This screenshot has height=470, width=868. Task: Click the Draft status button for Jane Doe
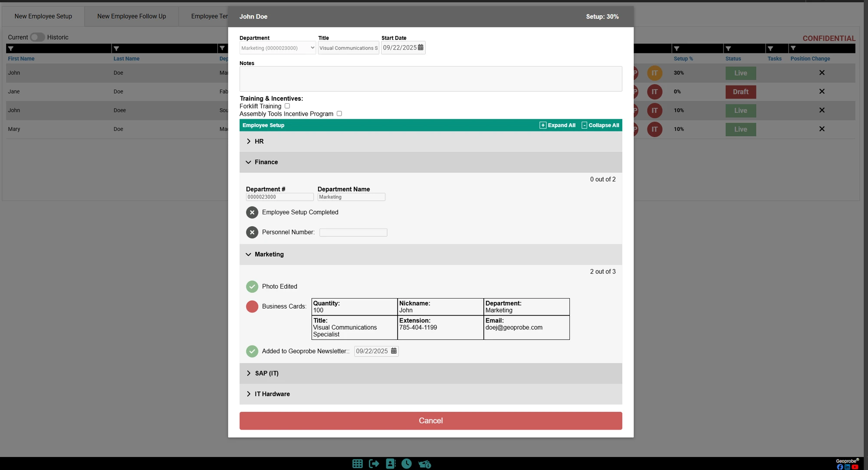click(740, 92)
